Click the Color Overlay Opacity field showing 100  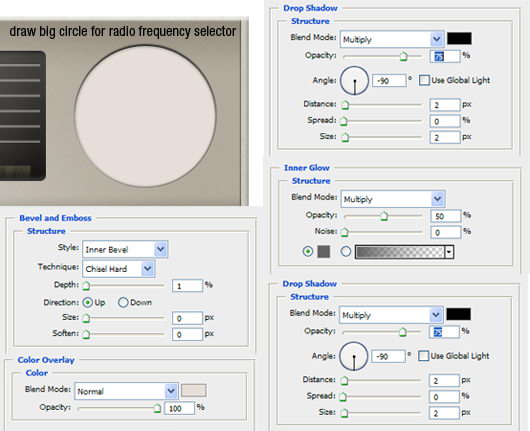179,408
